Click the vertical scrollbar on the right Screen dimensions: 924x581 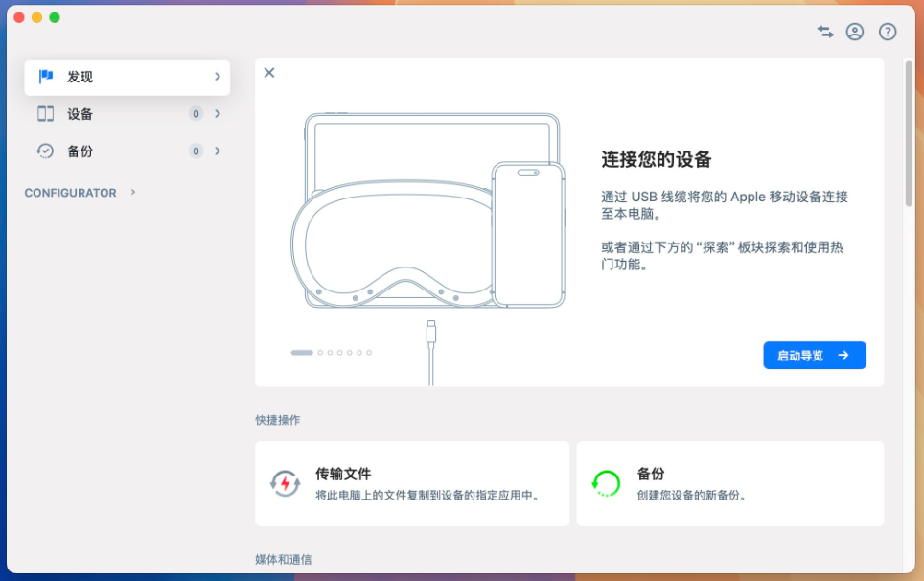point(908,192)
